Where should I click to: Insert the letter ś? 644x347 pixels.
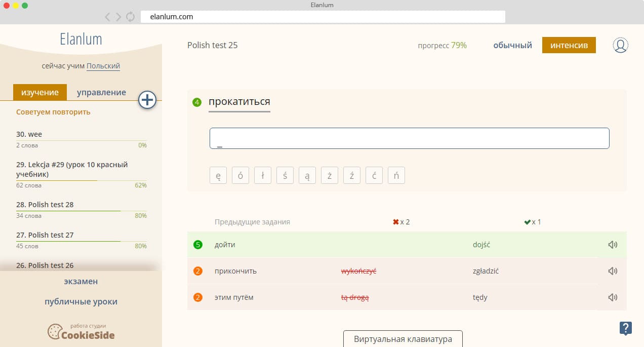tap(285, 175)
